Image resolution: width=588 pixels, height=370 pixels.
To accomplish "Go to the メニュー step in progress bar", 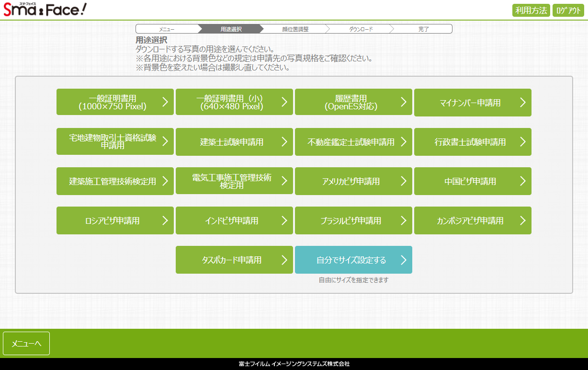I will [167, 29].
